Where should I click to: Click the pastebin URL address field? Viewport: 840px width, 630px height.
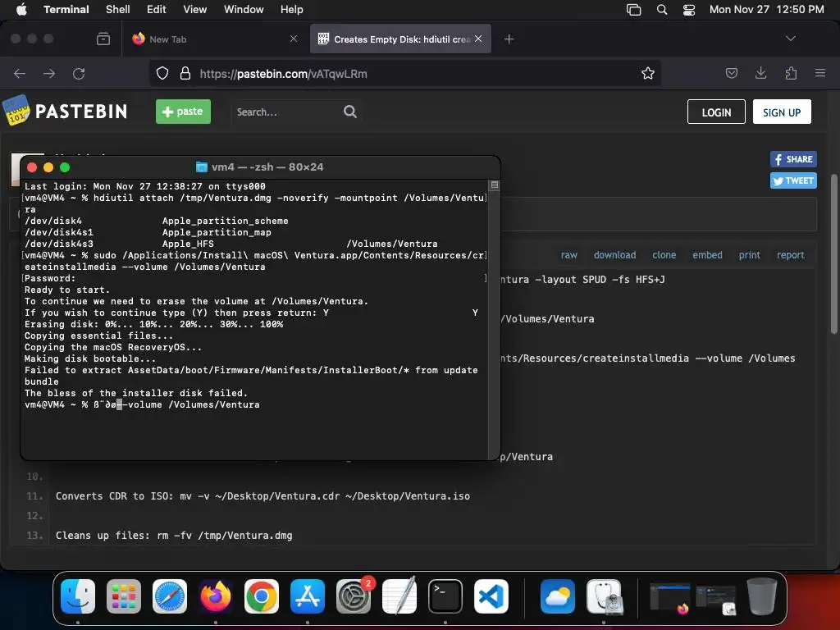click(407, 73)
